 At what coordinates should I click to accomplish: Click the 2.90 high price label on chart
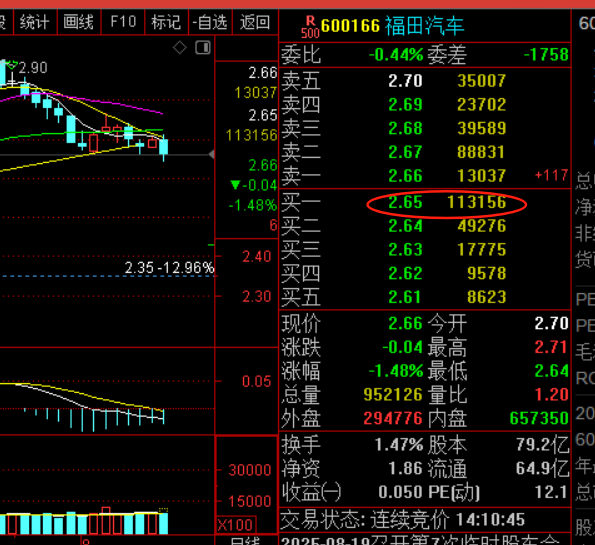(33, 68)
